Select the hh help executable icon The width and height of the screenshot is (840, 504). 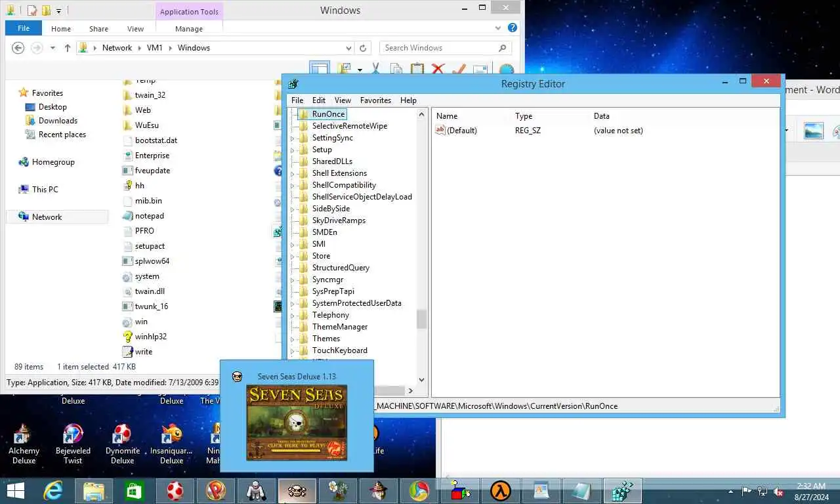[x=128, y=186]
